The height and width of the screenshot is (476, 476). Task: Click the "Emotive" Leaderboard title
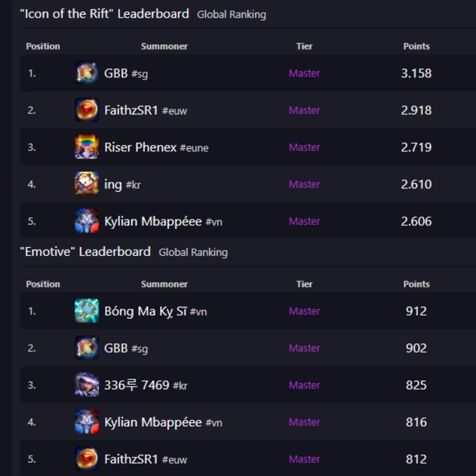[86, 252]
